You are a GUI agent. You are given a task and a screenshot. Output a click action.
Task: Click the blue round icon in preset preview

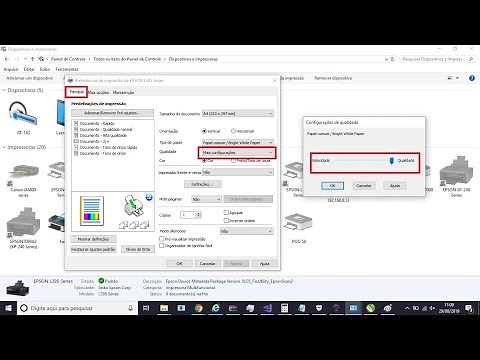(x=149, y=197)
